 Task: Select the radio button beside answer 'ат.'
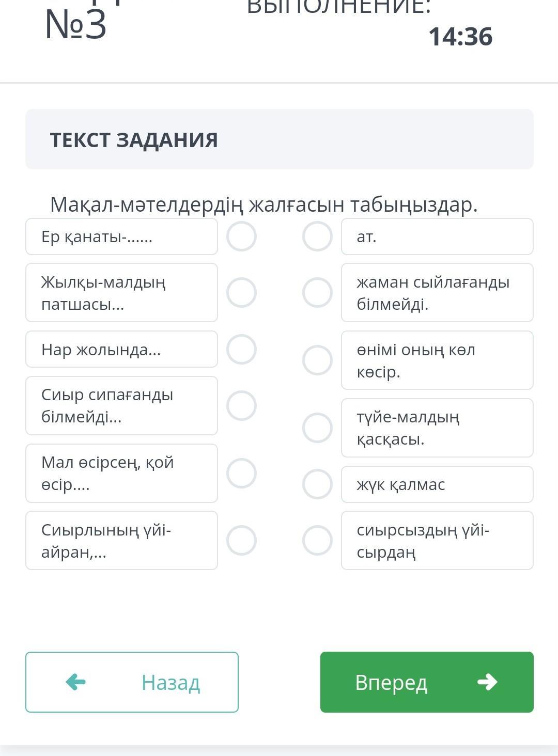317,237
